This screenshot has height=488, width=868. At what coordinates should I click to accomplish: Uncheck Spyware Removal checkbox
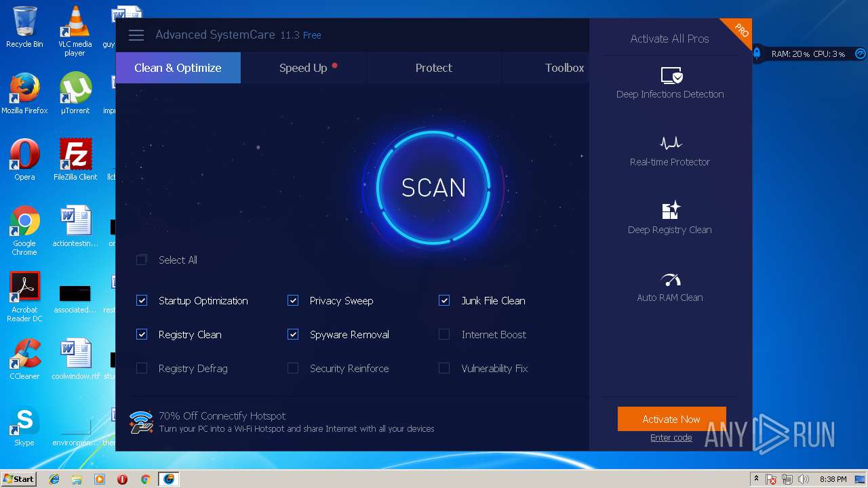(x=293, y=335)
